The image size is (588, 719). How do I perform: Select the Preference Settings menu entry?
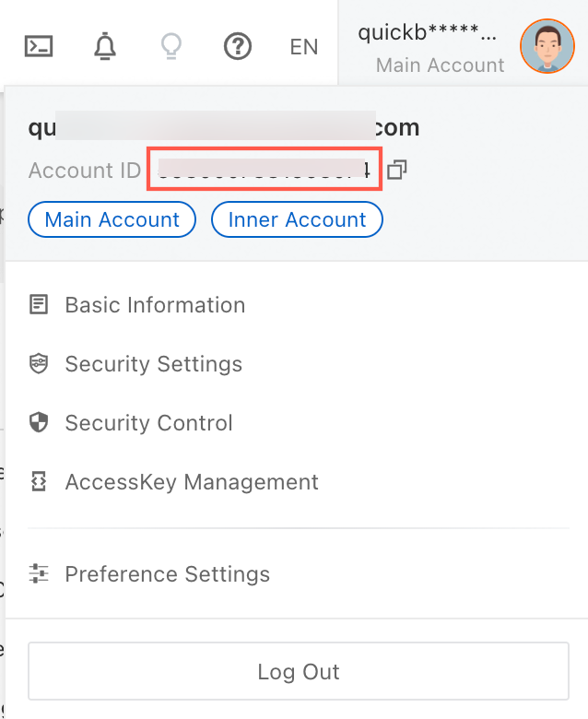[x=167, y=574]
